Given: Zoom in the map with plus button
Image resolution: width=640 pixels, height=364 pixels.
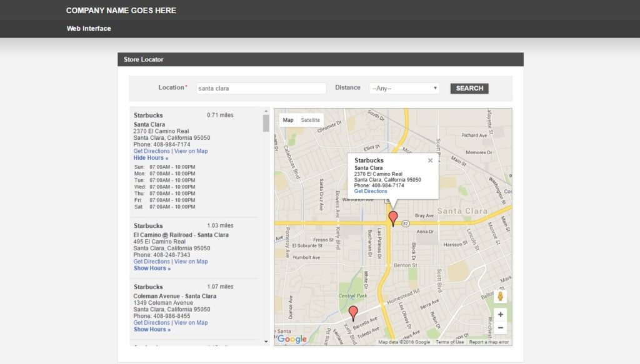Looking at the screenshot, I should [500, 315].
